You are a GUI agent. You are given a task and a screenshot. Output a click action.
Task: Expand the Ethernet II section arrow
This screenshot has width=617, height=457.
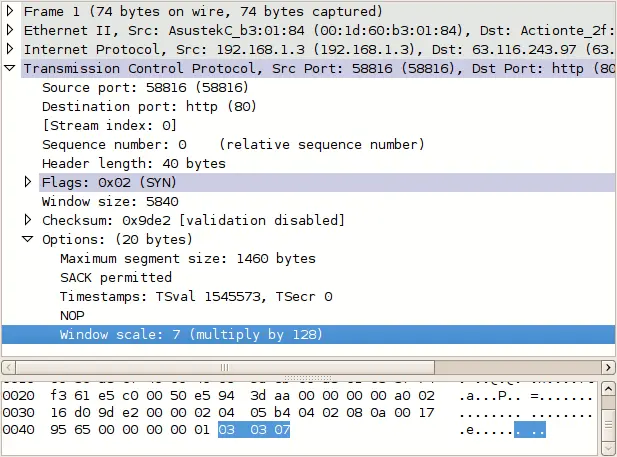click(10, 30)
